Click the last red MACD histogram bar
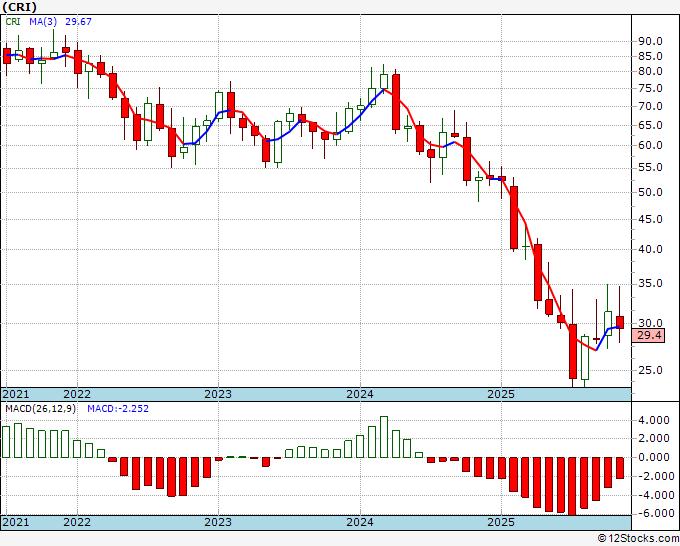Viewport: 680px width, 546px height. (620, 468)
